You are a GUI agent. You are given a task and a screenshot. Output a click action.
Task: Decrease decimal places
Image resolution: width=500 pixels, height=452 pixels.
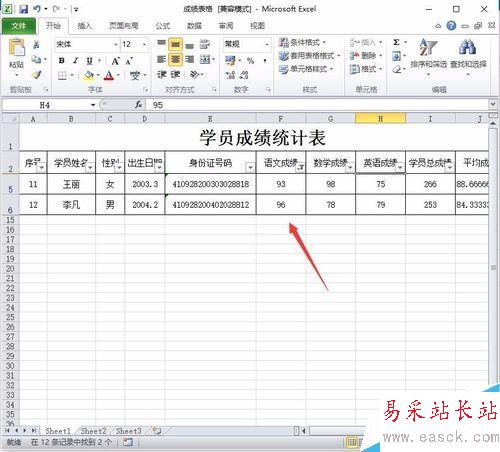[x=244, y=75]
